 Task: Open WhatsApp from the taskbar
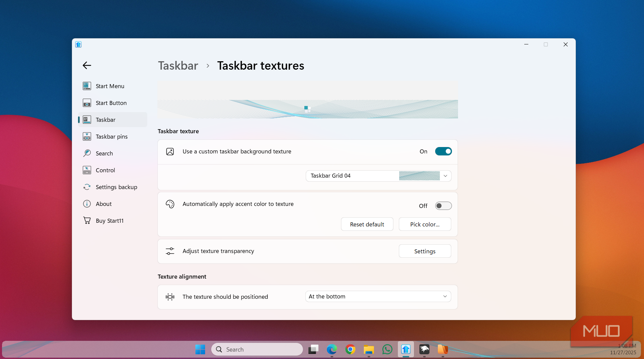[387, 350]
